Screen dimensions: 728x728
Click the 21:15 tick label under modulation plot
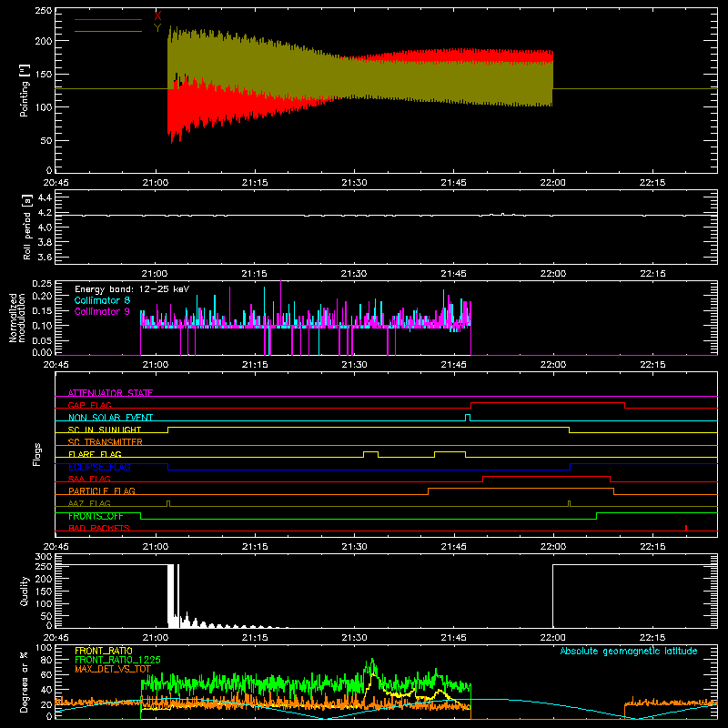tap(255, 365)
